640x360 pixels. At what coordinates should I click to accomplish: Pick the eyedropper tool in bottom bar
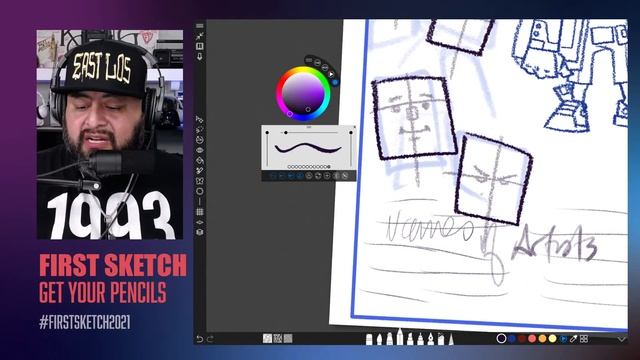coord(573,339)
